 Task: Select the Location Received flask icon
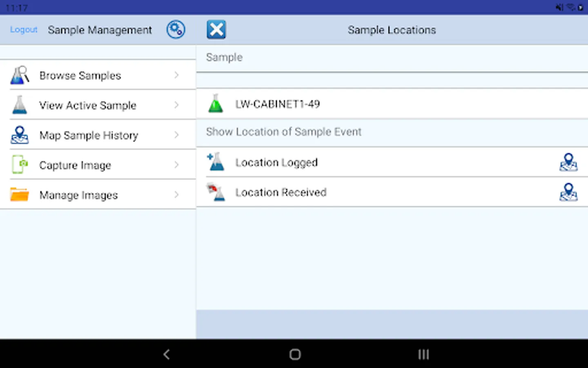[x=217, y=192]
